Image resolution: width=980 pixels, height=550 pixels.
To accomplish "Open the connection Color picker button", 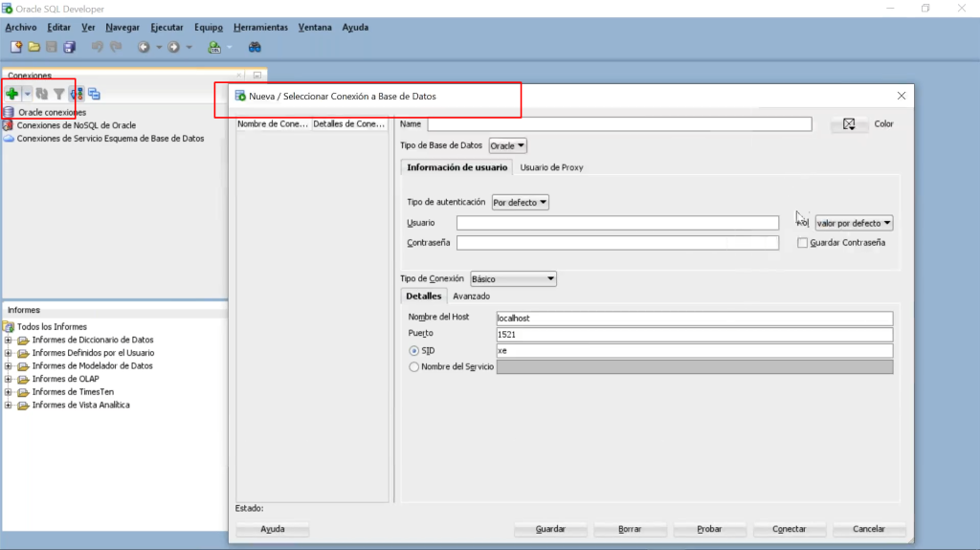I will pyautogui.click(x=850, y=123).
